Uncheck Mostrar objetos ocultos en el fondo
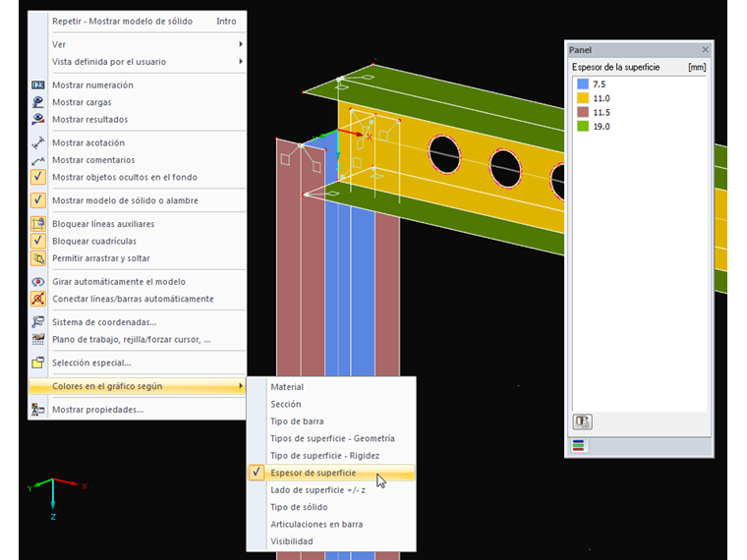Viewport: 747px width, 560px height. 38,178
